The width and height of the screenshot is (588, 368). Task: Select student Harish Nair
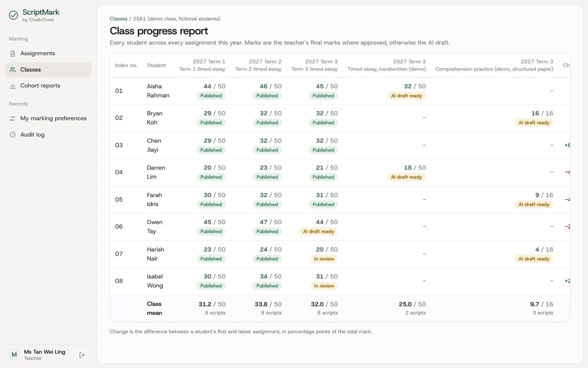(155, 254)
